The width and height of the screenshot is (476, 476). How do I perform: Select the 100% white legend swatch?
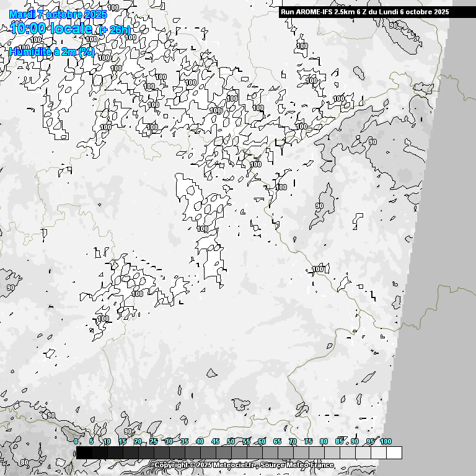click(x=394, y=453)
